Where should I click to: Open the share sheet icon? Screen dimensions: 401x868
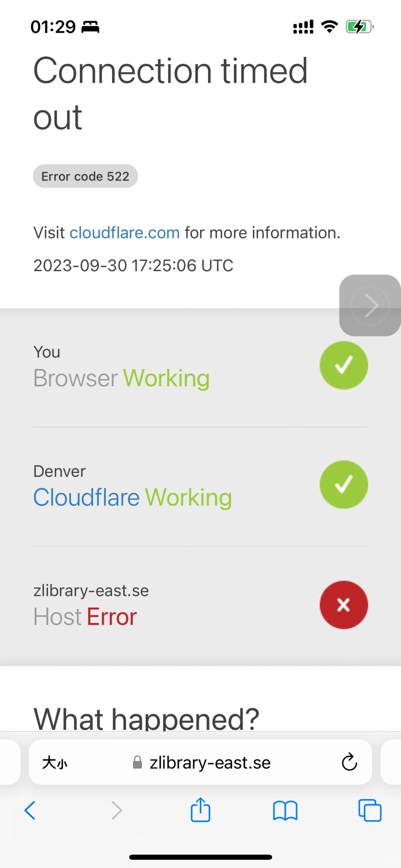click(200, 809)
